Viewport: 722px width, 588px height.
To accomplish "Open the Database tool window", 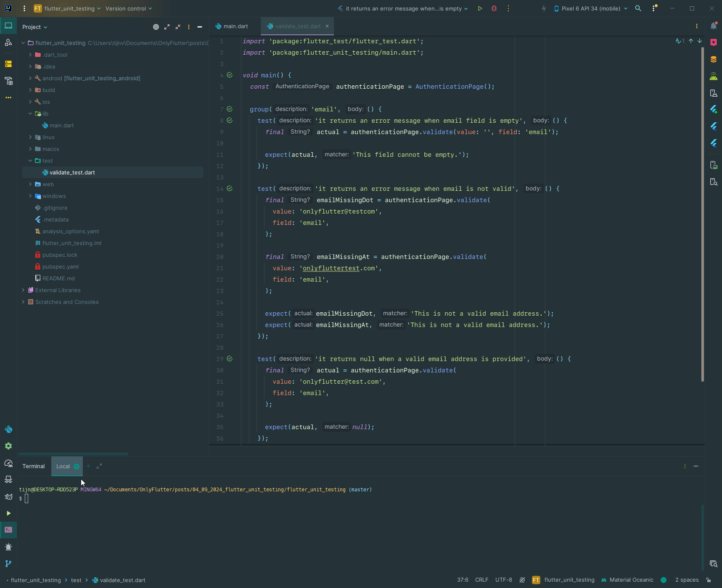I will click(714, 59).
